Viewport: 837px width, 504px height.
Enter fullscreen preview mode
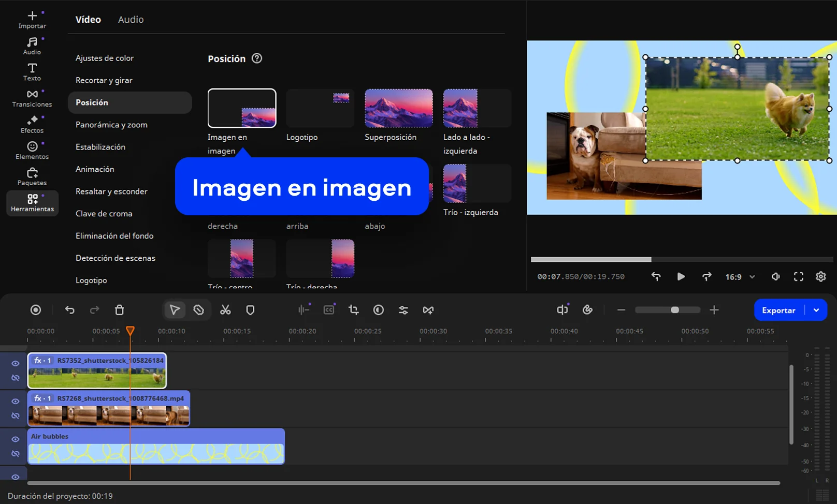click(x=799, y=277)
